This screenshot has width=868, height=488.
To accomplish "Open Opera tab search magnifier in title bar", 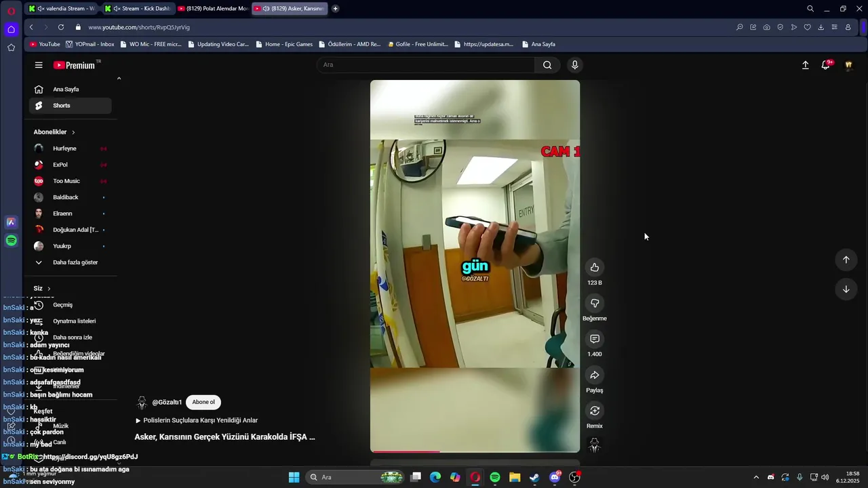I will point(810,9).
